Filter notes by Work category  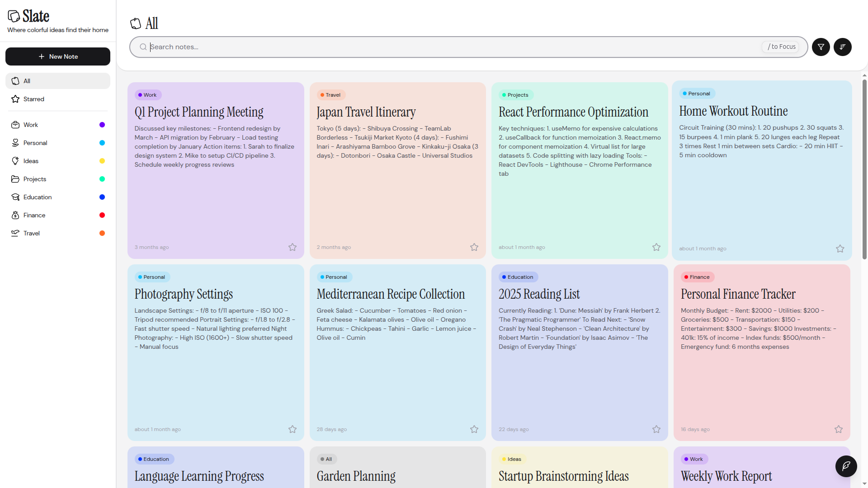(58, 125)
